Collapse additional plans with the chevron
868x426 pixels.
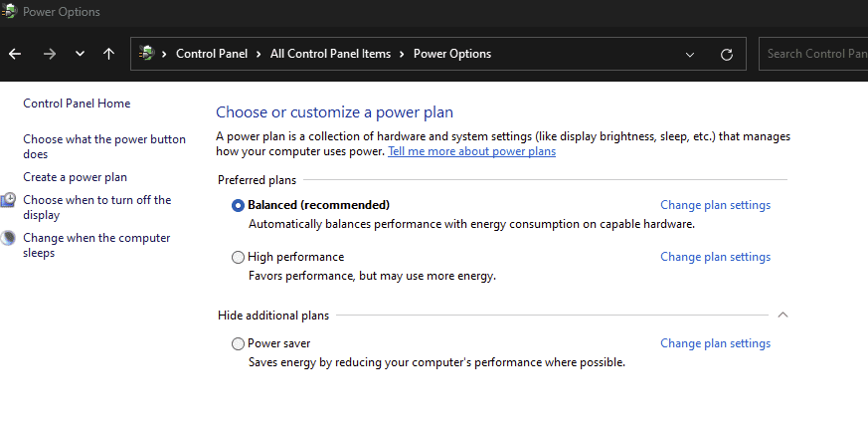click(x=782, y=316)
